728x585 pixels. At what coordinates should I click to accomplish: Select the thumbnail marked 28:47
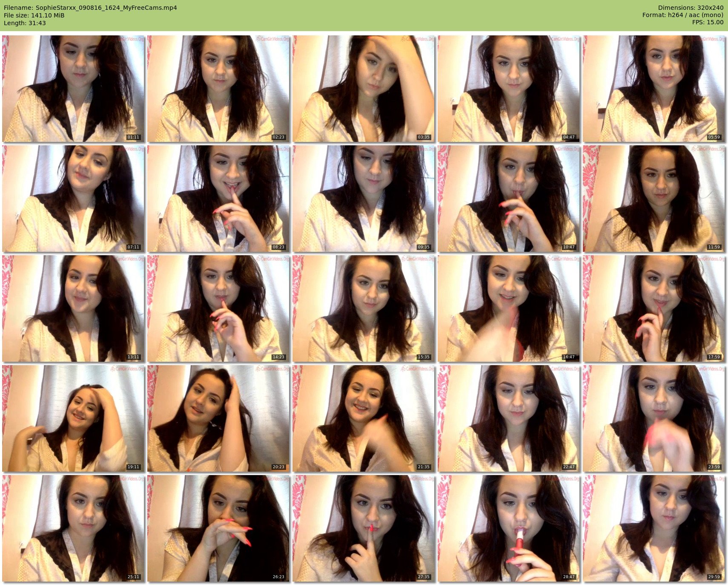coord(509,528)
